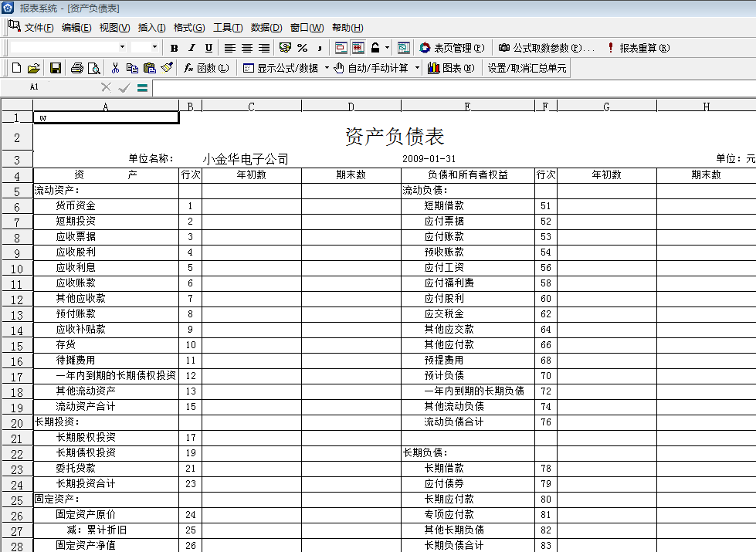Screen dimensions: 756x552
Task: Click the Paste clipboard icon
Action: pos(150,68)
